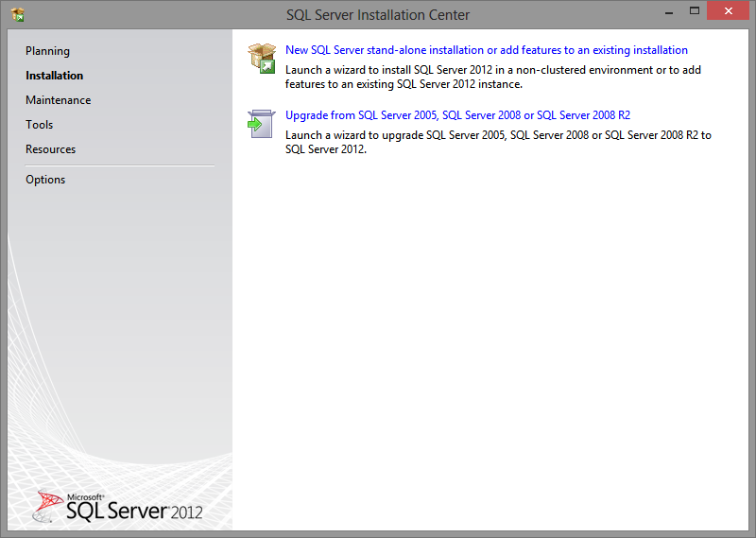Open the Options page
756x538 pixels.
tap(45, 180)
